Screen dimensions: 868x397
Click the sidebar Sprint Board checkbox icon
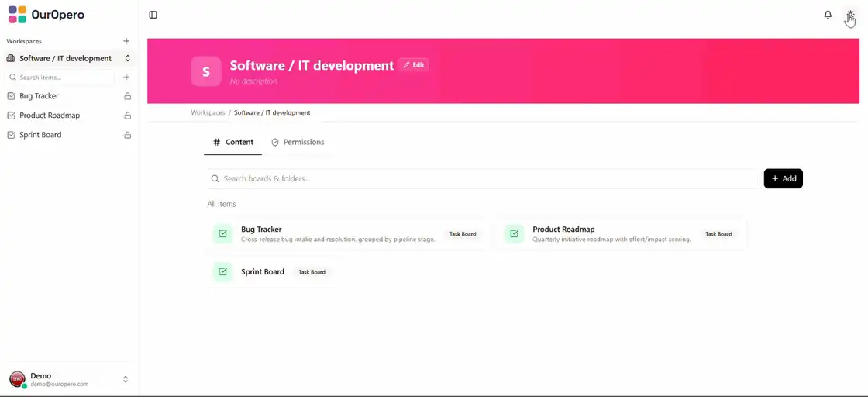(x=11, y=135)
